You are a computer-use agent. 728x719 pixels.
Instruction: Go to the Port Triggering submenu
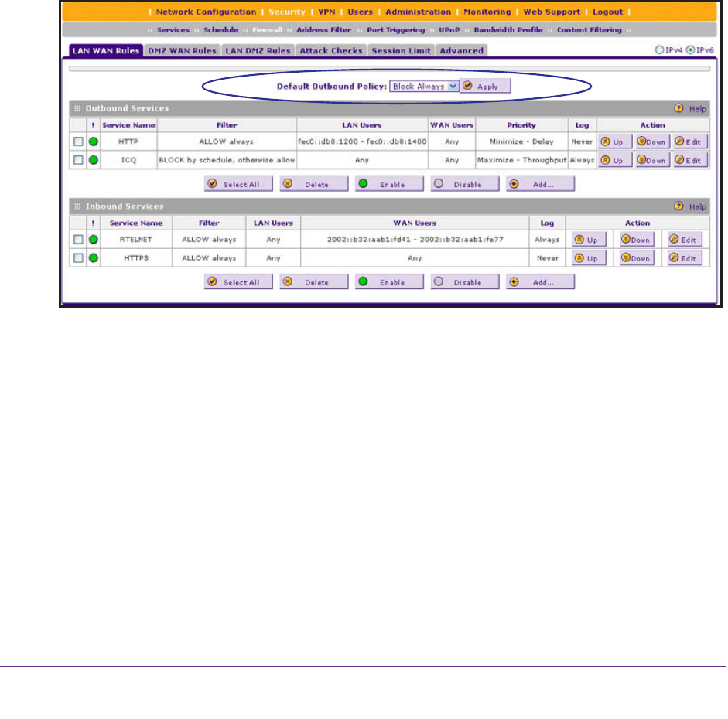click(395, 30)
